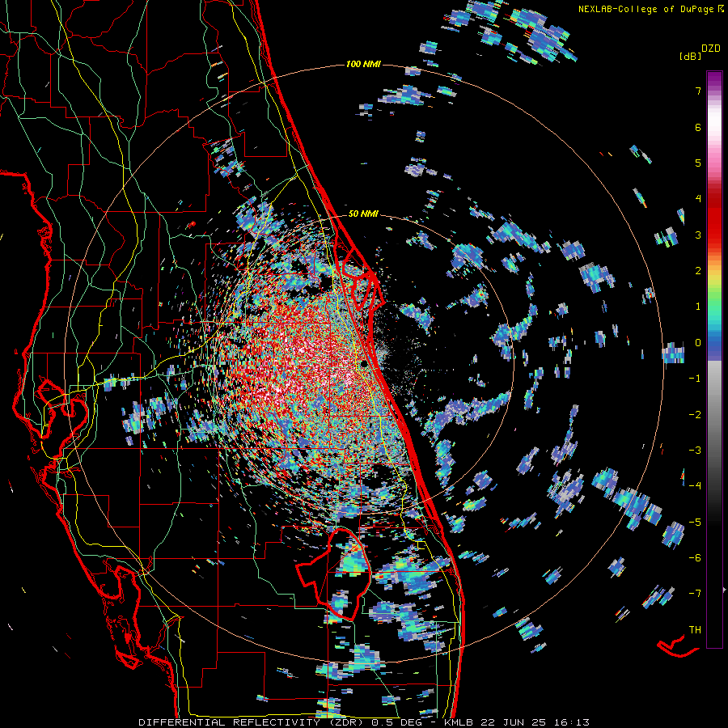
Task: Click the DZD label above color scale
Action: (711, 49)
